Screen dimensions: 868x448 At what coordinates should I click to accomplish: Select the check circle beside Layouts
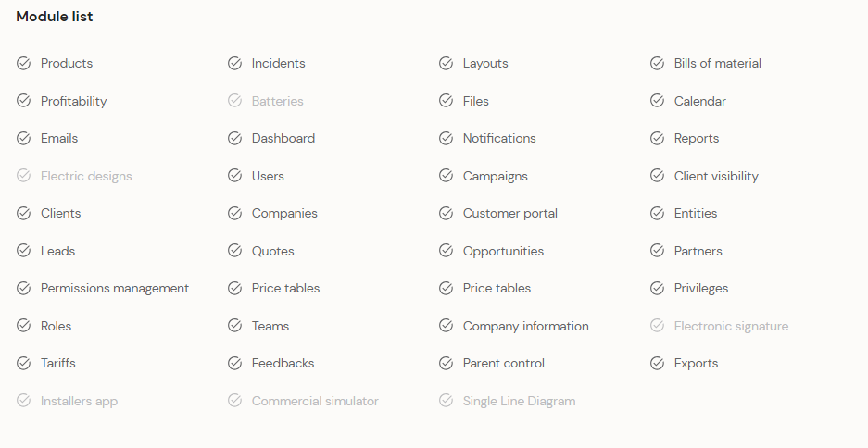click(446, 63)
